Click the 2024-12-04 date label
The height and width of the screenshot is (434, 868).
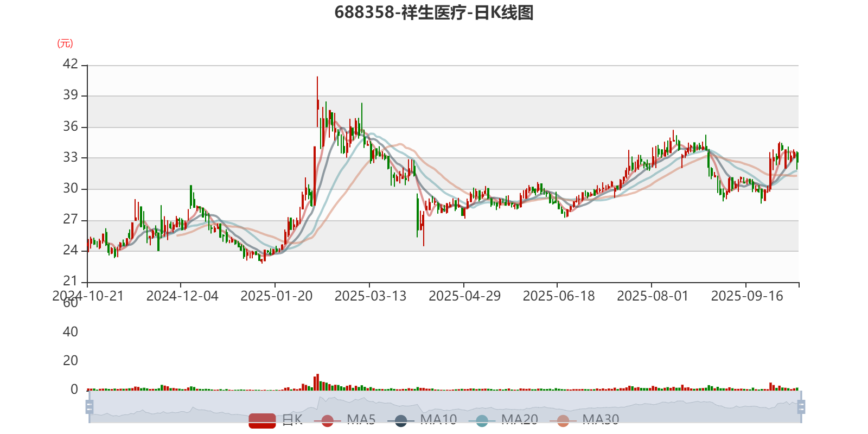tap(182, 296)
